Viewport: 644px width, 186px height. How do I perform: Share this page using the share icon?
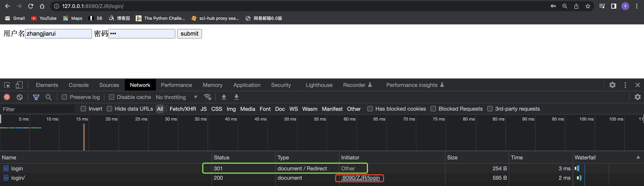coord(576,6)
